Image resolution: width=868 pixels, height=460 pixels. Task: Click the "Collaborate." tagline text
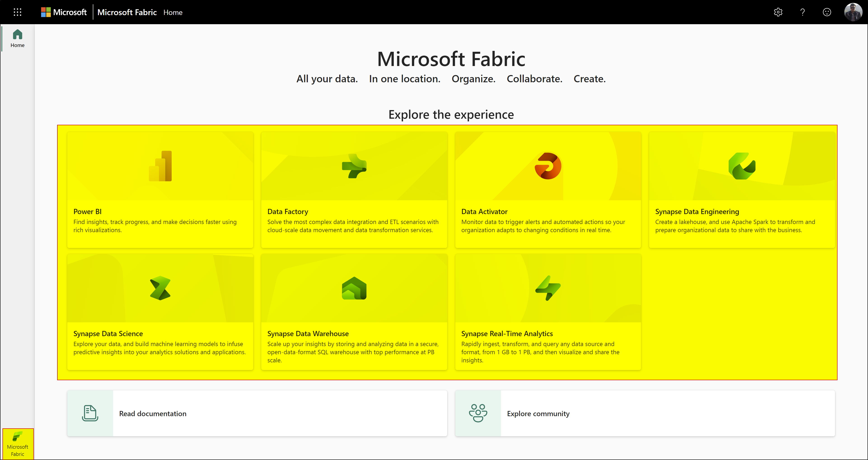point(534,79)
